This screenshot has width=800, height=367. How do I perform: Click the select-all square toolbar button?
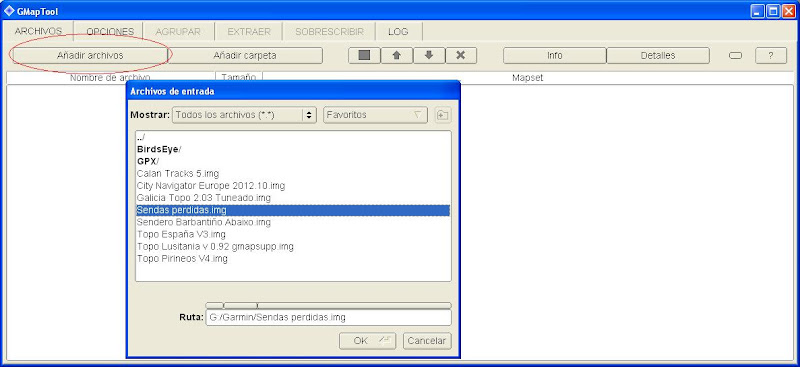tap(364, 56)
